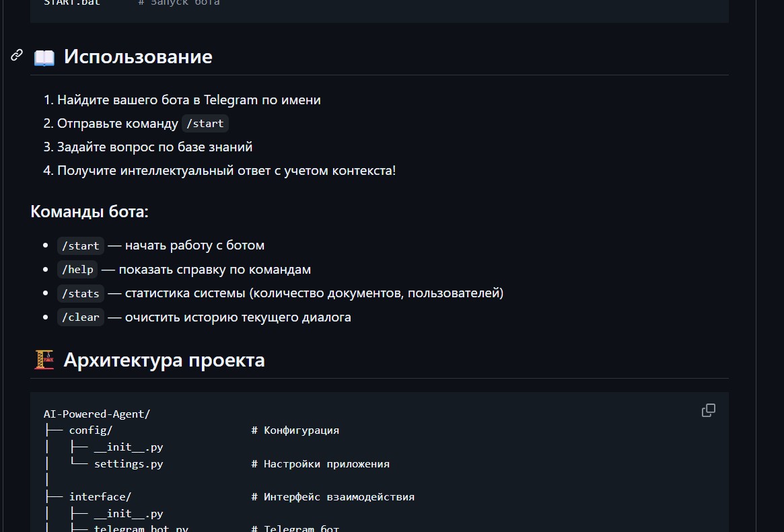784x532 pixels.
Task: Select the interface/ folder entry
Action: (x=100, y=497)
